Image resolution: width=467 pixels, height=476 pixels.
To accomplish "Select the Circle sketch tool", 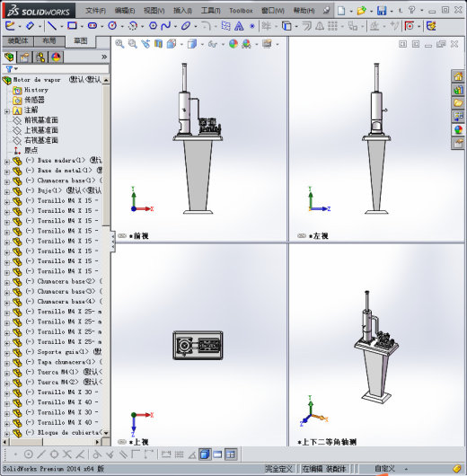I will click(x=112, y=26).
